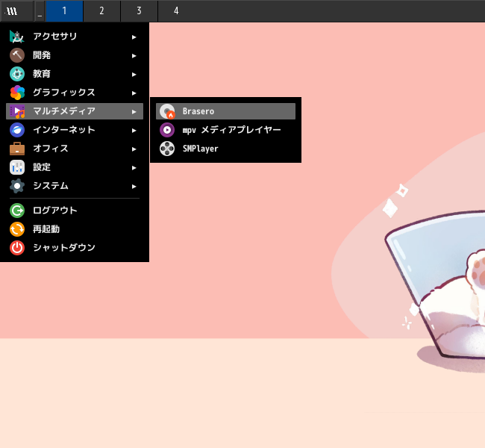Click the グラフィックス colorful flower icon
The image size is (485, 448).
tap(17, 93)
